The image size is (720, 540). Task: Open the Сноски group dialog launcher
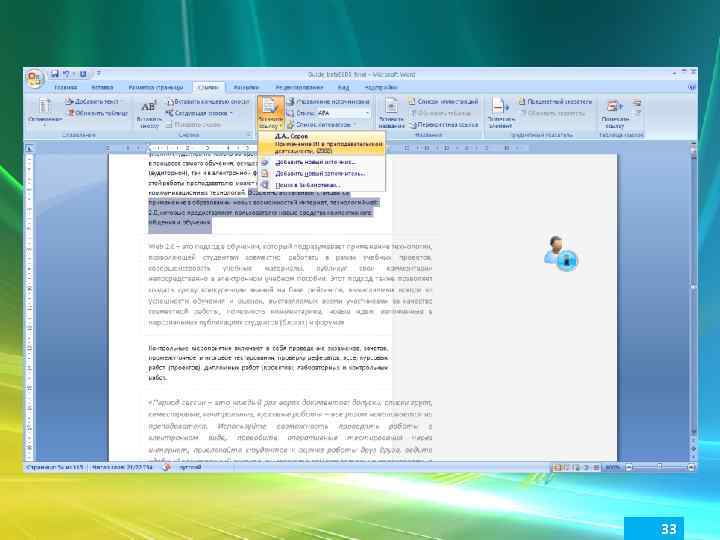(x=249, y=135)
